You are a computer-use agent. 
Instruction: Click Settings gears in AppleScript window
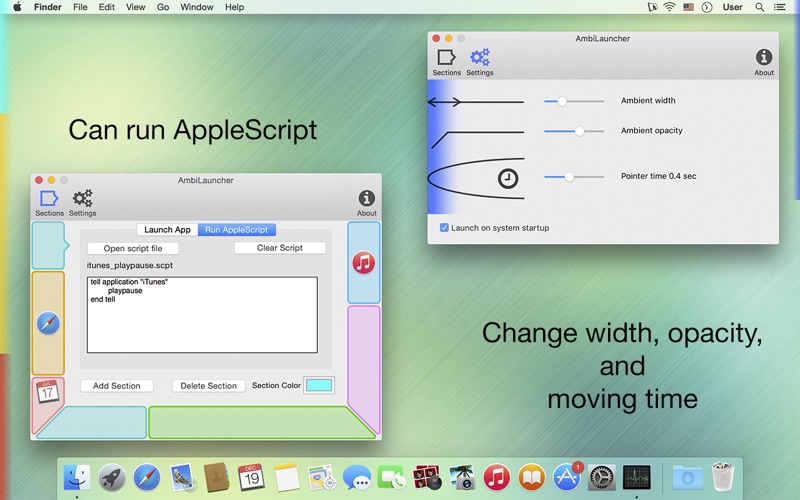pyautogui.click(x=83, y=202)
